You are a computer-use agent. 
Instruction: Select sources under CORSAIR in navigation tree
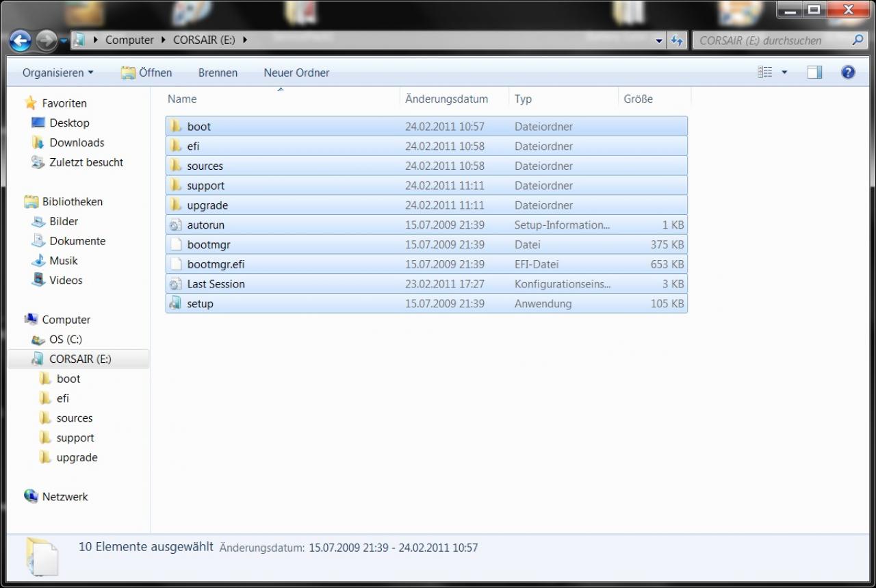click(x=75, y=418)
